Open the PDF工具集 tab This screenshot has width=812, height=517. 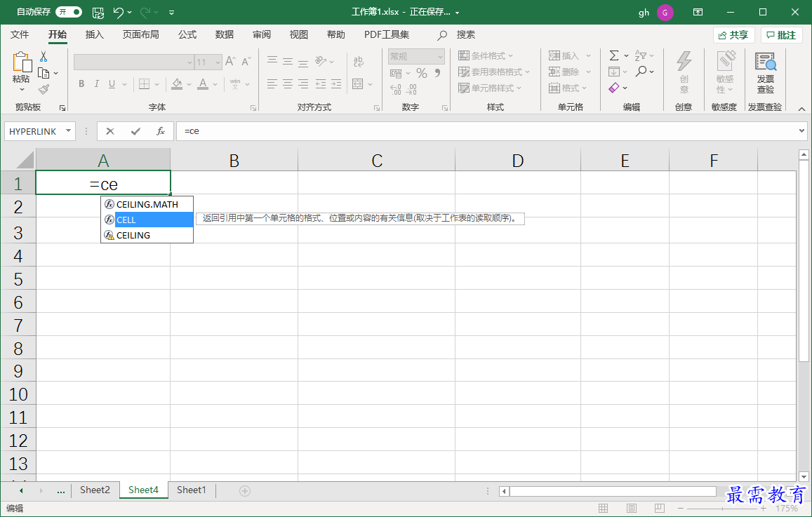pyautogui.click(x=386, y=34)
